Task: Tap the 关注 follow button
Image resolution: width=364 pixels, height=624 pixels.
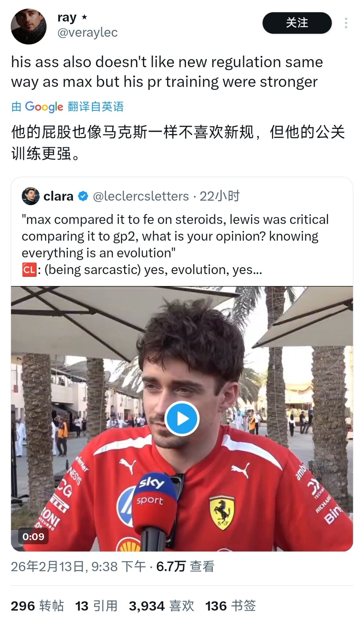Action: (x=297, y=23)
